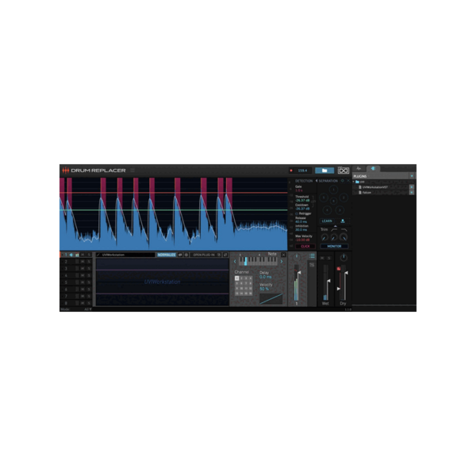Shift keyboard octave left with arrow
The height and width of the screenshot is (476, 476).
pos(235,261)
